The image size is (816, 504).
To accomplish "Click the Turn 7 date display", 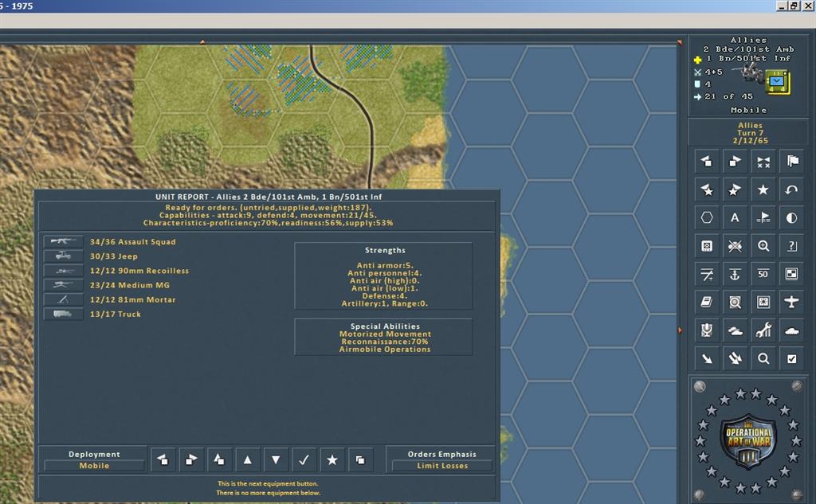I will coord(750,133).
